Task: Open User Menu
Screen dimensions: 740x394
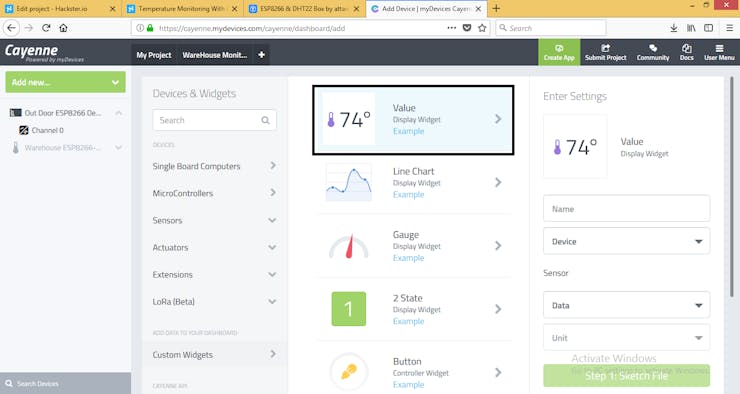Action: point(719,52)
